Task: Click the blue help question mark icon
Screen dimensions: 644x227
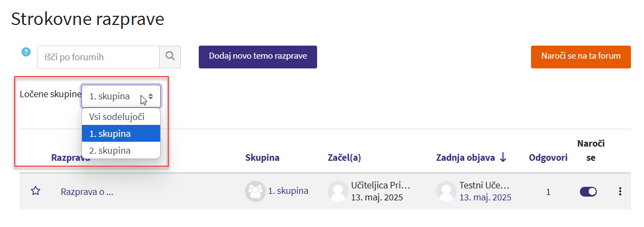Action: click(26, 52)
